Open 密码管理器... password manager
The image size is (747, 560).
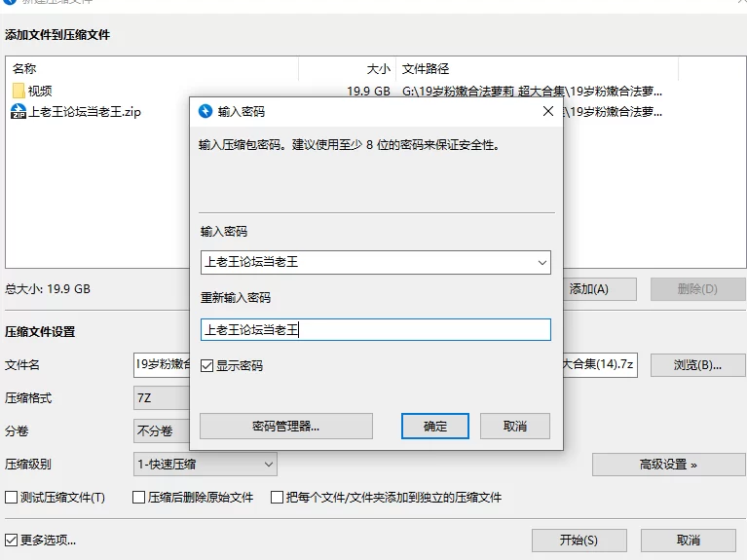click(285, 426)
